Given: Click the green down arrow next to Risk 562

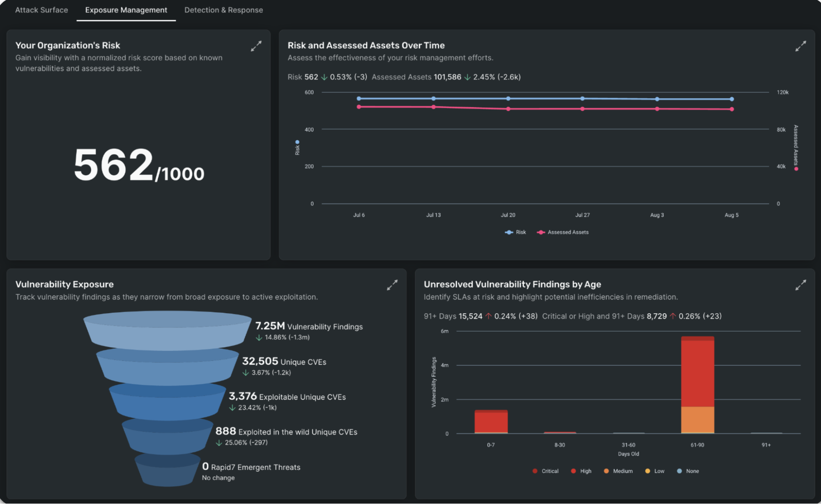Looking at the screenshot, I should coord(324,77).
